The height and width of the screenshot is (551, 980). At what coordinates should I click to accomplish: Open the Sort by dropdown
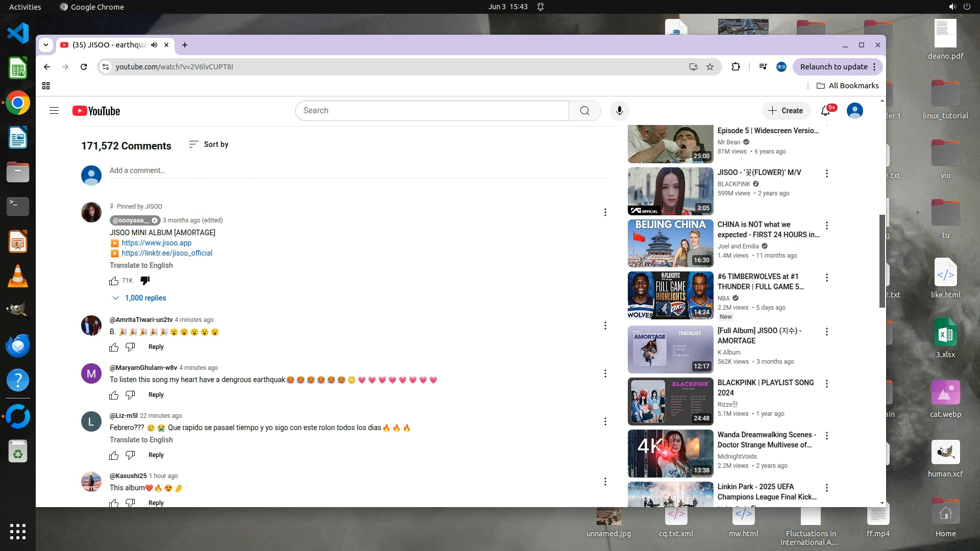click(209, 144)
